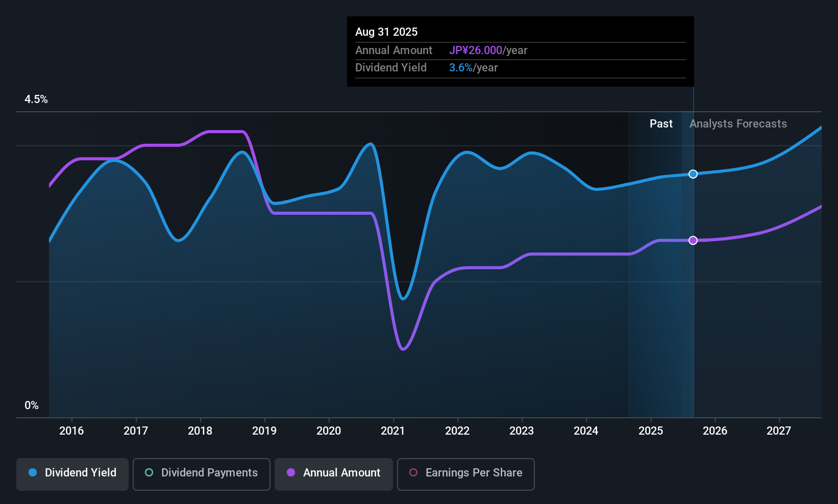Click the 2021 x-axis label
The image size is (838, 504).
393,431
